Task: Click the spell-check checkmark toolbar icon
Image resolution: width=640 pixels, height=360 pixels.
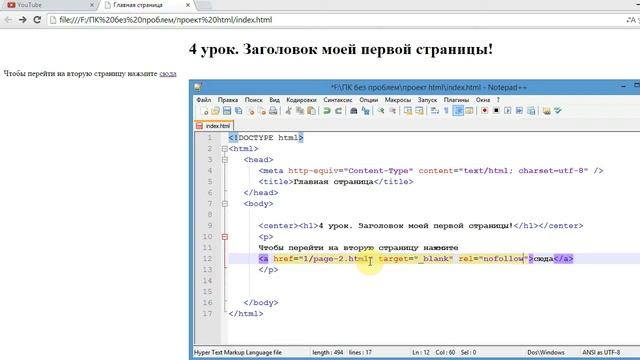Action: pyautogui.click(x=558, y=111)
